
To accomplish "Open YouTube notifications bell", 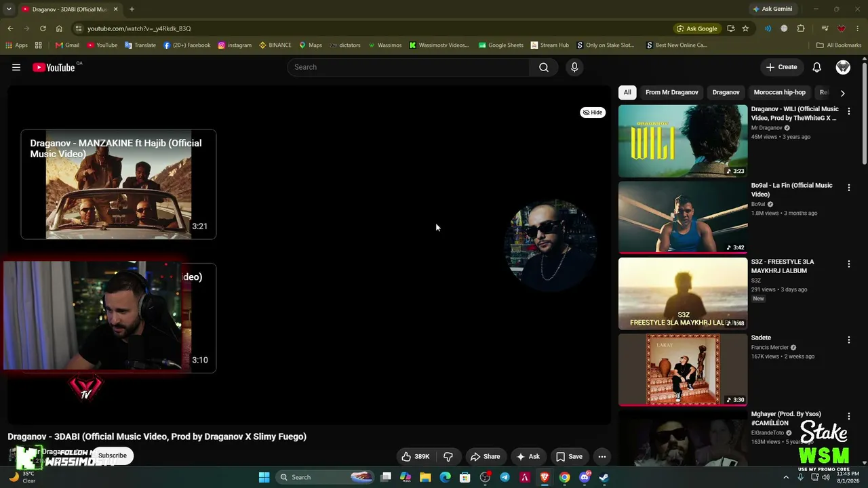I will (817, 67).
